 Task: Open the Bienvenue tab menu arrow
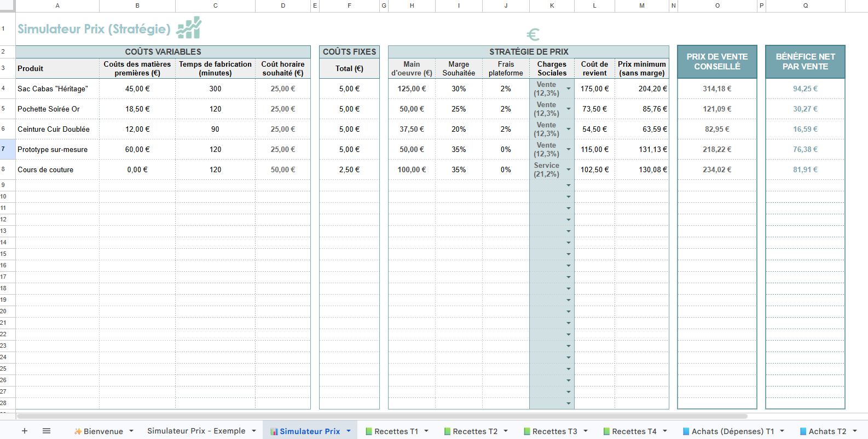131,431
